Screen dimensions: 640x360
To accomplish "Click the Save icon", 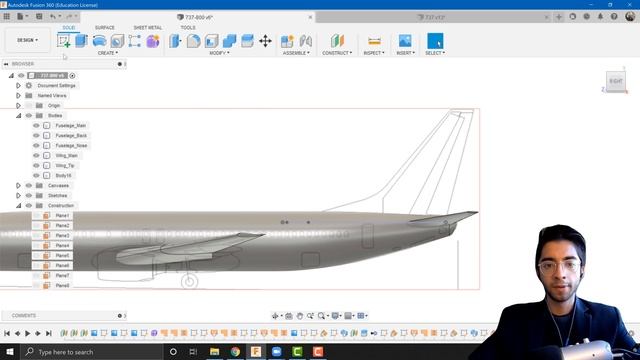I will 39,17.
